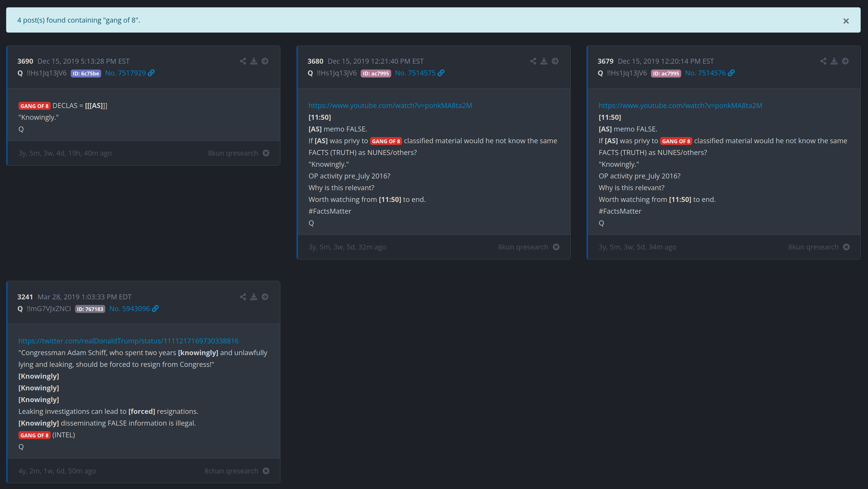Click '8kun qresearch' label in post 3690

(x=233, y=153)
